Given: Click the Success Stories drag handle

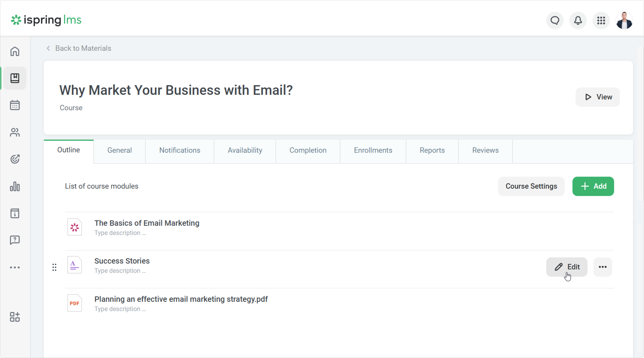Looking at the screenshot, I should pos(54,267).
